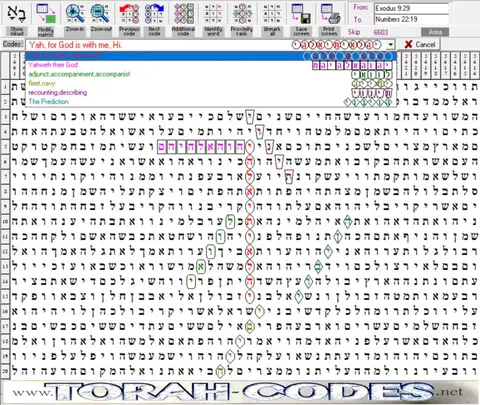Image resolution: width=480 pixels, height=405 pixels.
Task: Select row header number 3 of the matrix
Action: 5,117
